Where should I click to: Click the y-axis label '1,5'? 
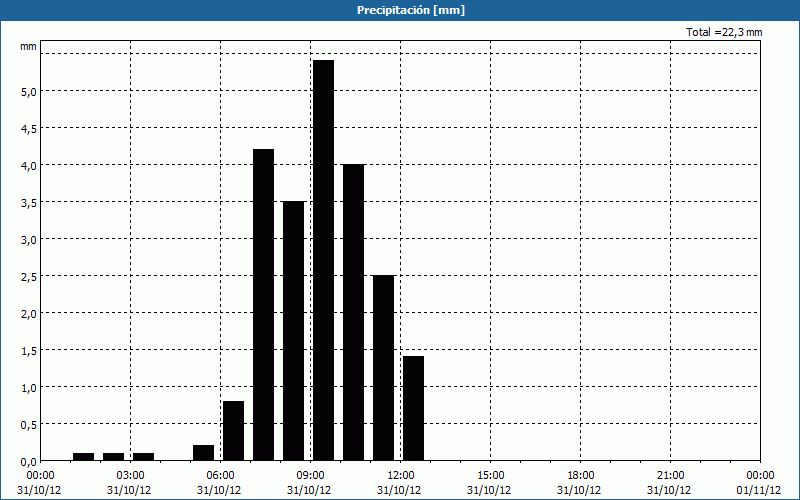click(29, 351)
